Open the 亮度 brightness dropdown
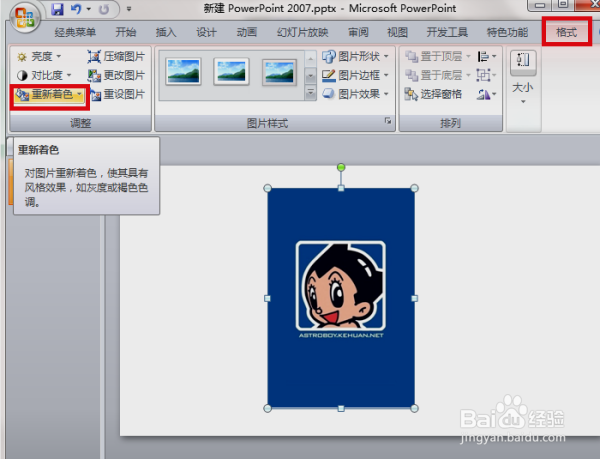The width and height of the screenshot is (600, 459). 39,57
